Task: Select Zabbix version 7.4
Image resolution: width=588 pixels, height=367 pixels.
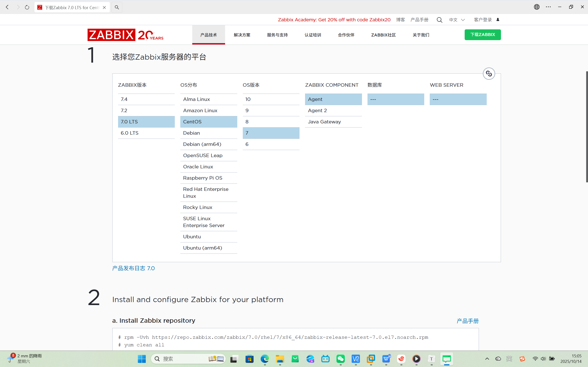Action: (x=146, y=99)
